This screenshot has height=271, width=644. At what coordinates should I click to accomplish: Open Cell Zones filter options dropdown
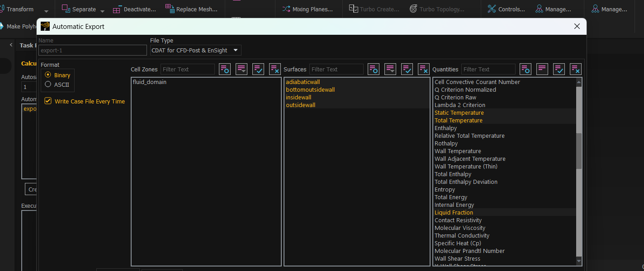241,69
